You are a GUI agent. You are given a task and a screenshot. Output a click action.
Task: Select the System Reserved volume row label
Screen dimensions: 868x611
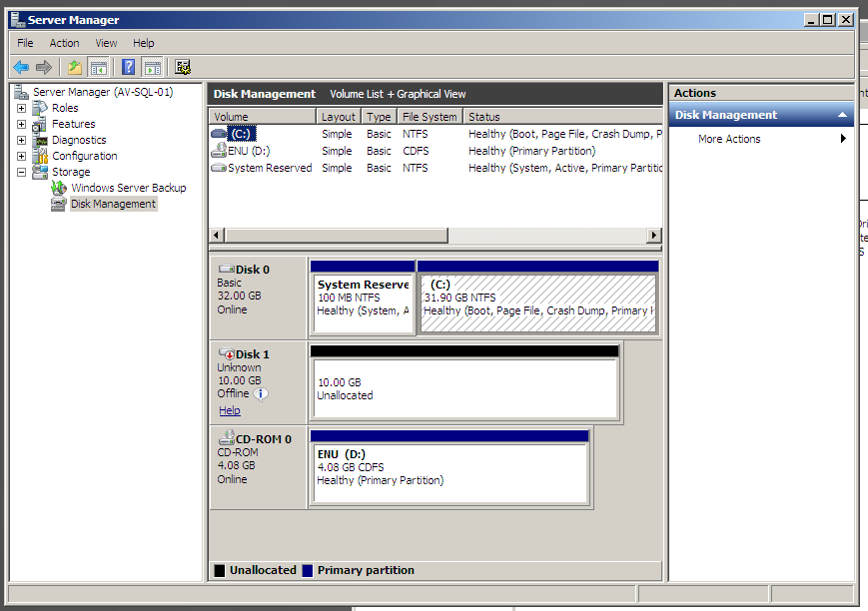pos(270,168)
